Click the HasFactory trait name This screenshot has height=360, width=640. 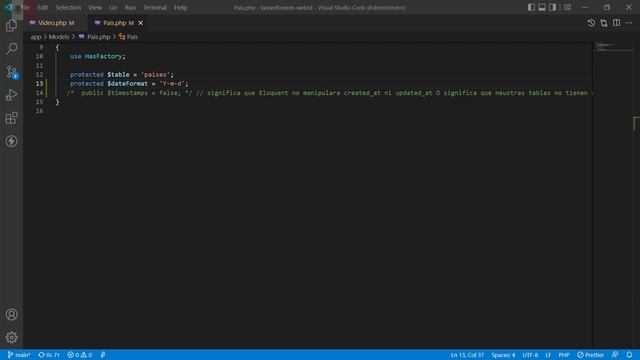pos(103,56)
